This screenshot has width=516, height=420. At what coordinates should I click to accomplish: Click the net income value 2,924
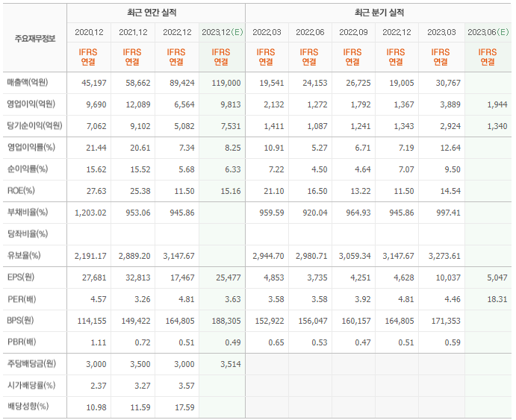[x=450, y=126]
